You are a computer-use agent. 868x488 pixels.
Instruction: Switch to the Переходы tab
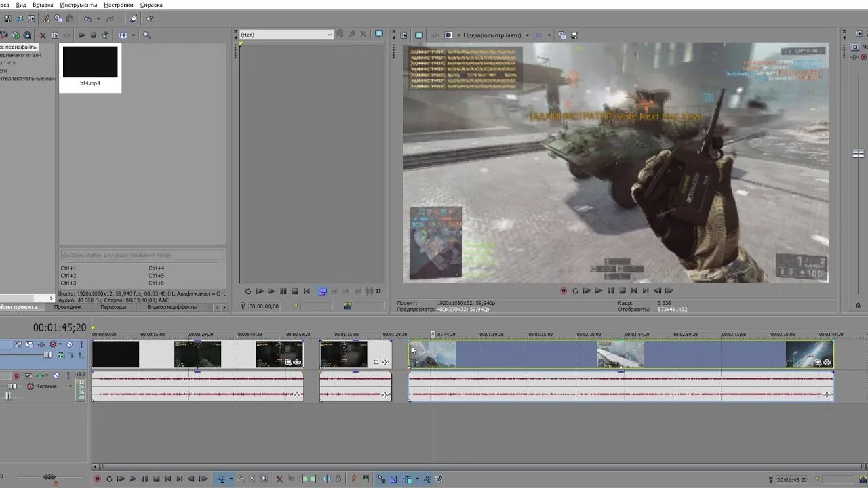pyautogui.click(x=113, y=307)
